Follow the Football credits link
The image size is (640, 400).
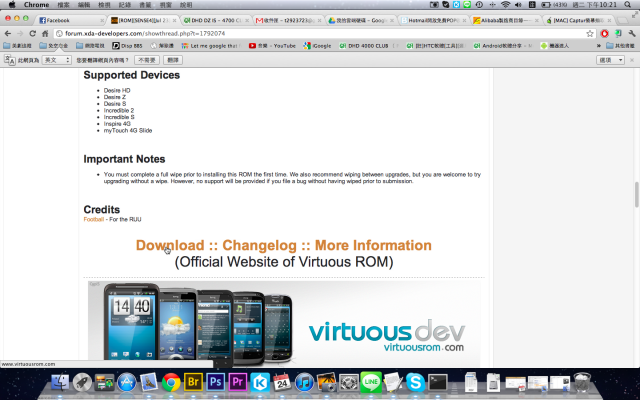pos(93,219)
